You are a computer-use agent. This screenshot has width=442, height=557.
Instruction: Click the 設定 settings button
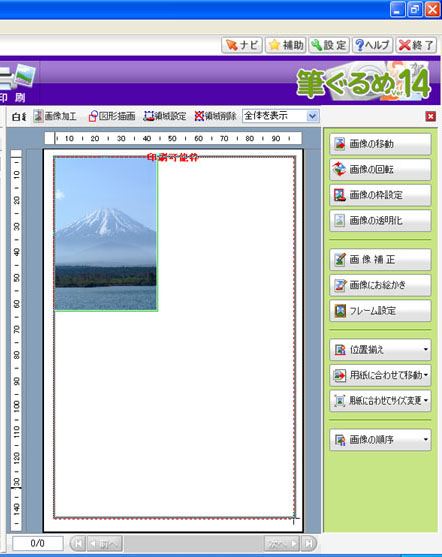point(329,45)
